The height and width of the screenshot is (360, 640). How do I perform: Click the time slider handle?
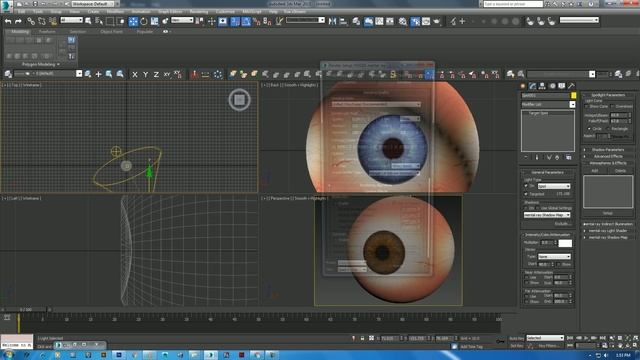pyautogui.click(x=25, y=310)
